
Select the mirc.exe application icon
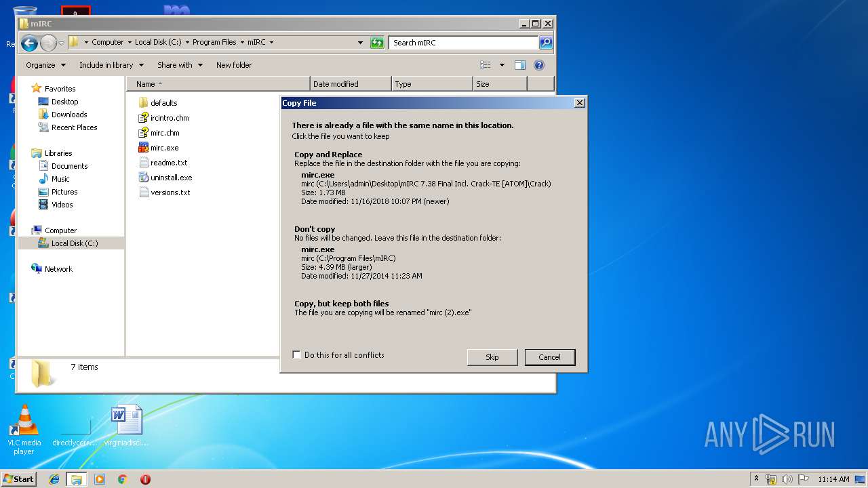pos(143,148)
